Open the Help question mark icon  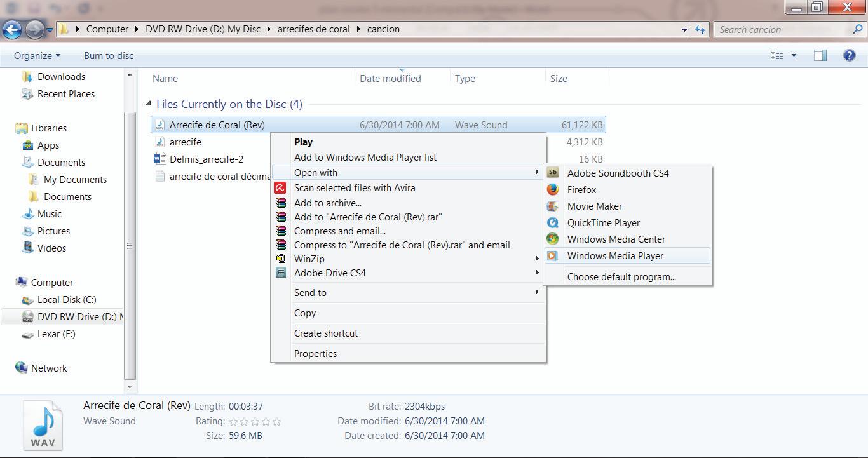[850, 55]
